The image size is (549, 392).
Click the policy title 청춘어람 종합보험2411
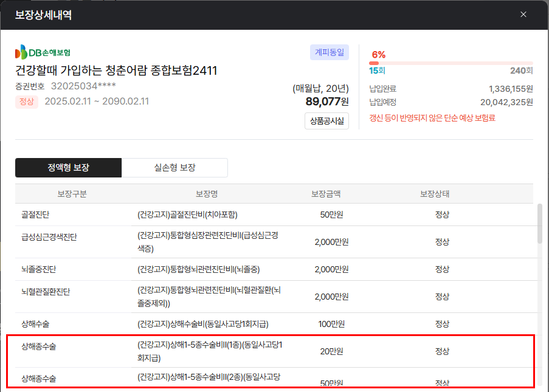tap(116, 70)
